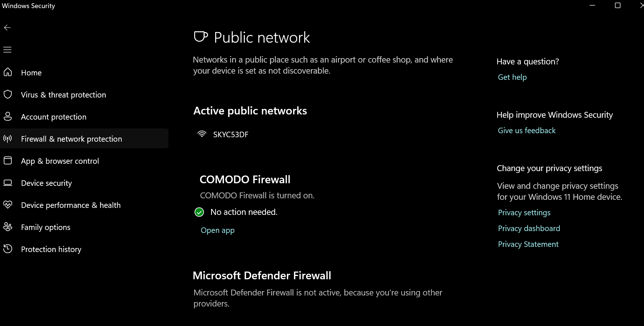The height and width of the screenshot is (326, 644).
Task: View the Privacy Statement link
Action: click(528, 244)
